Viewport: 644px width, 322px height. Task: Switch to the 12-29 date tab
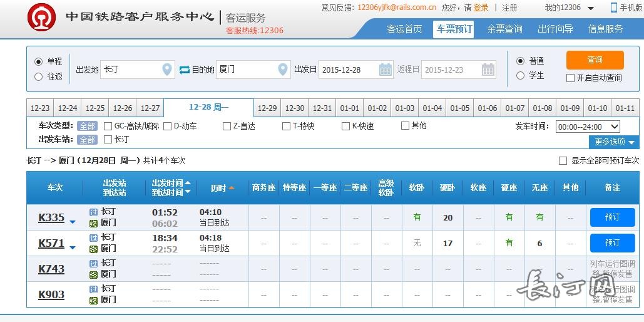coord(267,108)
